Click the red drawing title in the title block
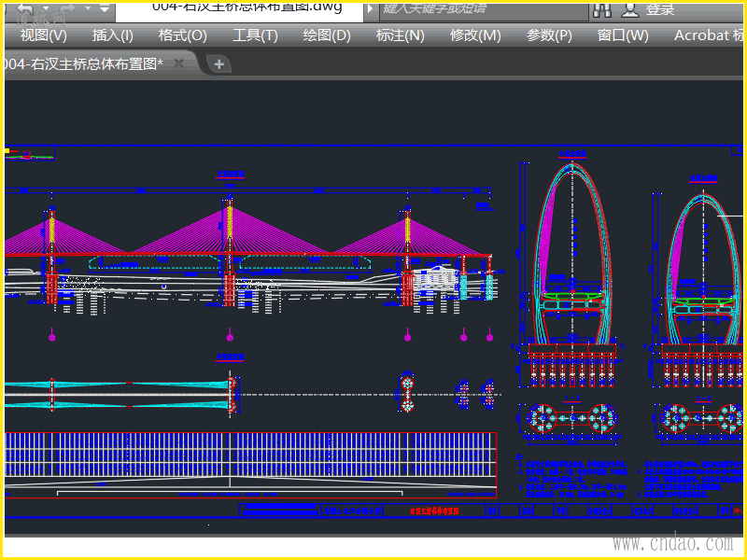This screenshot has height=560, width=747. [434, 511]
